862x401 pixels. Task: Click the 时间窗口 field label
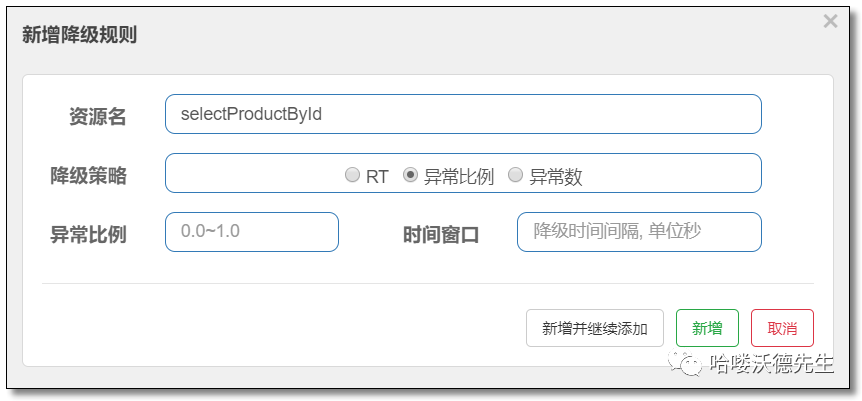click(441, 234)
